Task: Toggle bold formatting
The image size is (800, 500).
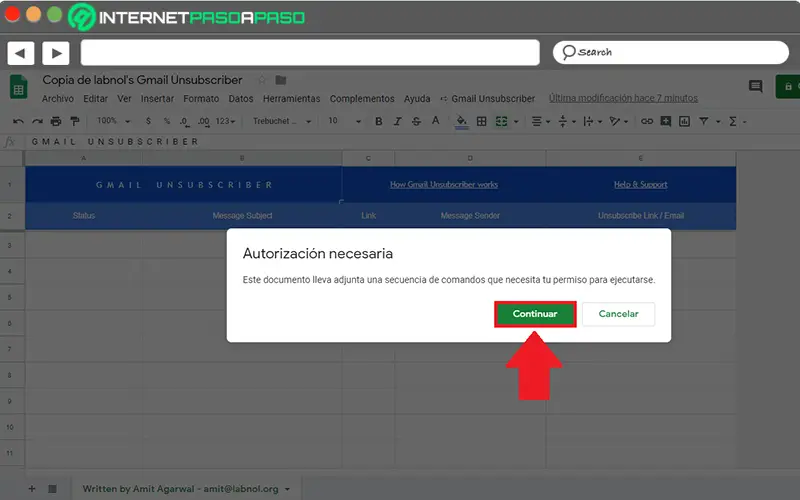Action: pyautogui.click(x=379, y=121)
